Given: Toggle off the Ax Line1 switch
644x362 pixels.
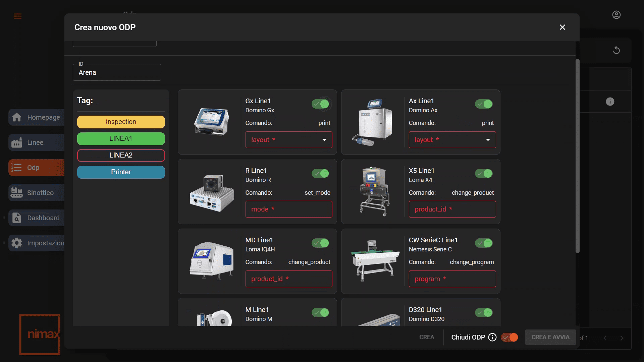Looking at the screenshot, I should point(484,104).
